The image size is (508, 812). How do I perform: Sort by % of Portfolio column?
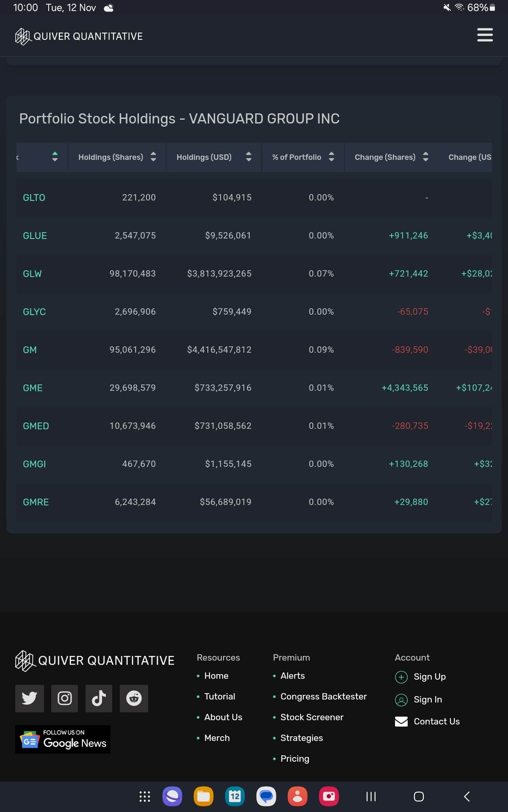(x=303, y=157)
